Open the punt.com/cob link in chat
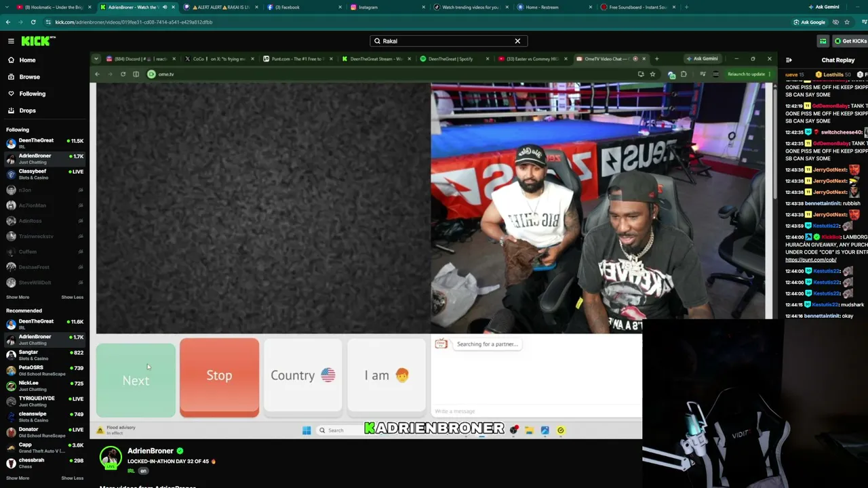The image size is (868, 488). 810,260
